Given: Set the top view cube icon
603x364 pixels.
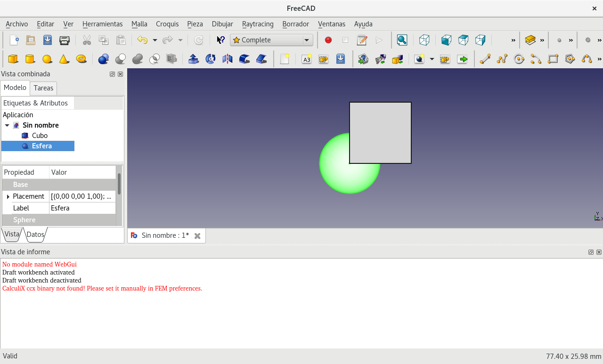Looking at the screenshot, I should tap(463, 40).
